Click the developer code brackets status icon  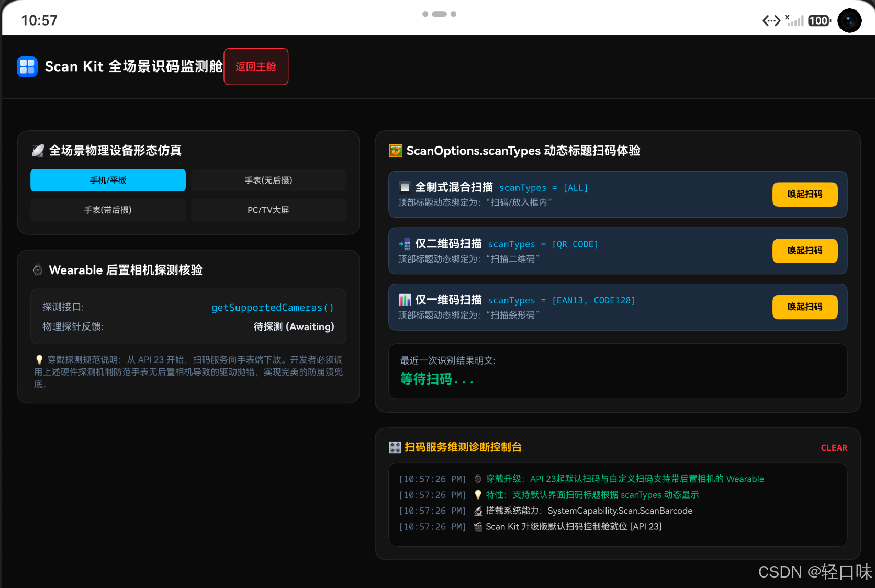[771, 21]
